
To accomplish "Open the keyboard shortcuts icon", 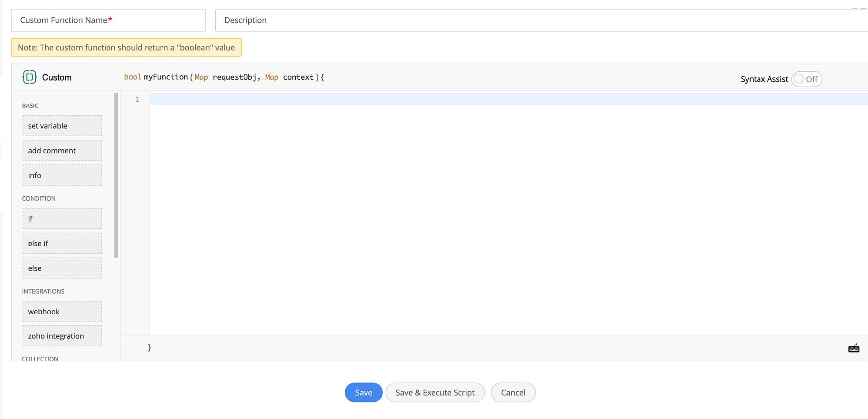I will pos(854,348).
